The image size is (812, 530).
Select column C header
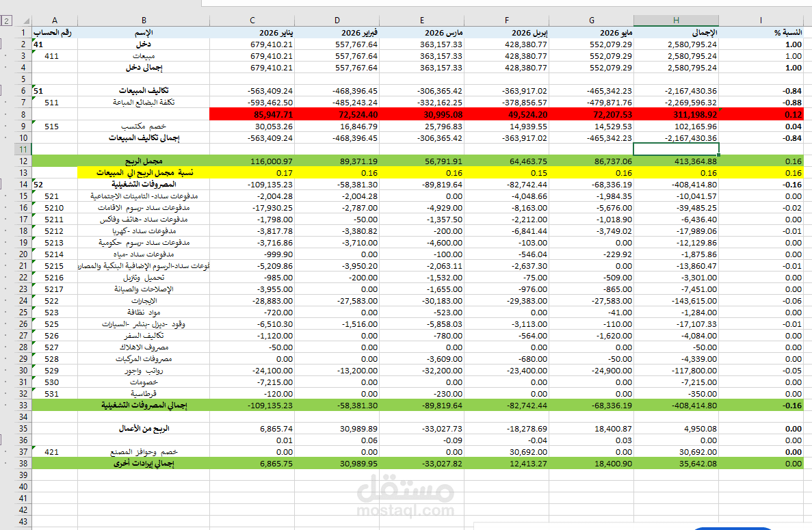[x=252, y=21]
